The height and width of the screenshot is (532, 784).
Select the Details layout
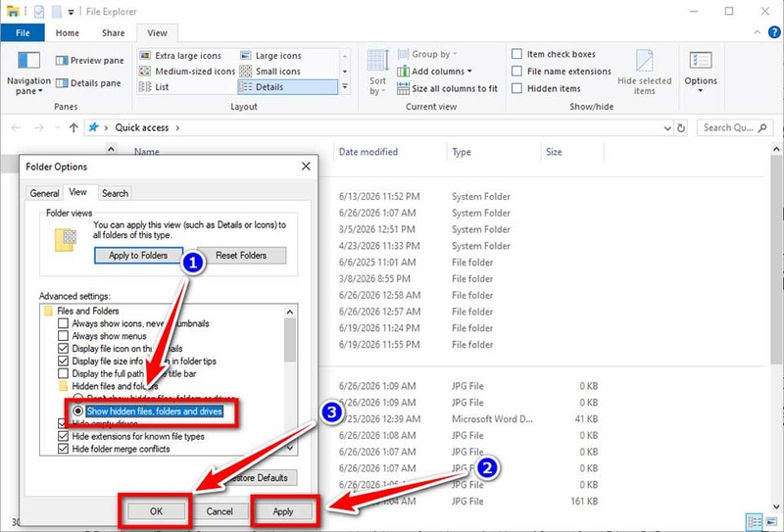click(x=288, y=87)
